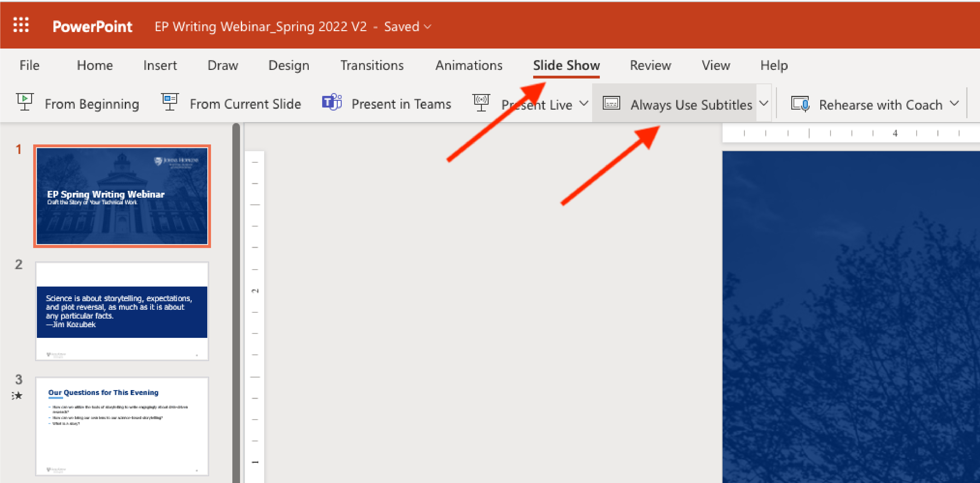Switch to the Home tab
The height and width of the screenshot is (483, 980).
[x=95, y=65]
